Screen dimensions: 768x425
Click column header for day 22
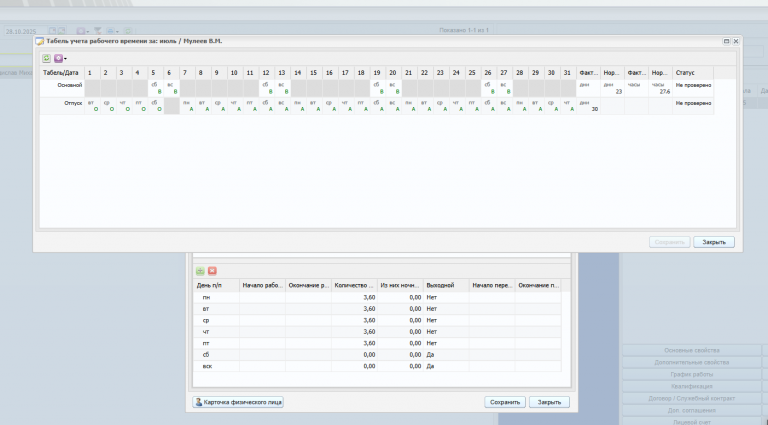tap(425, 72)
